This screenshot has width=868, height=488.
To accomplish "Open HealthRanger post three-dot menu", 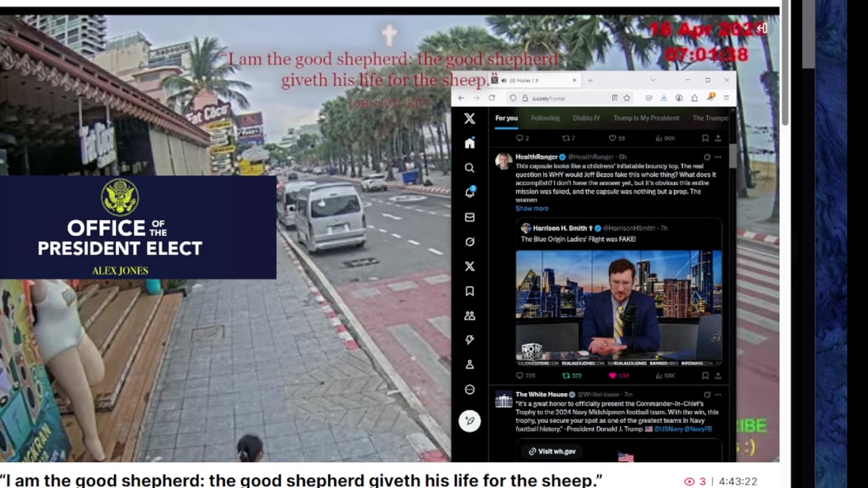I will point(718,157).
